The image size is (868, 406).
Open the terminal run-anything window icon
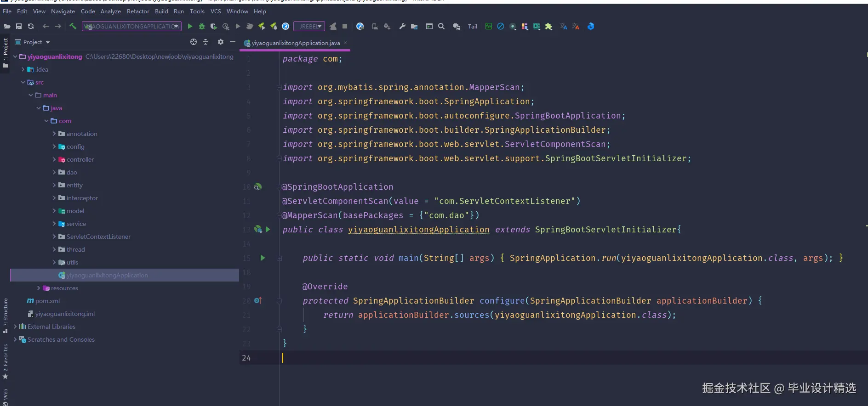(x=429, y=27)
